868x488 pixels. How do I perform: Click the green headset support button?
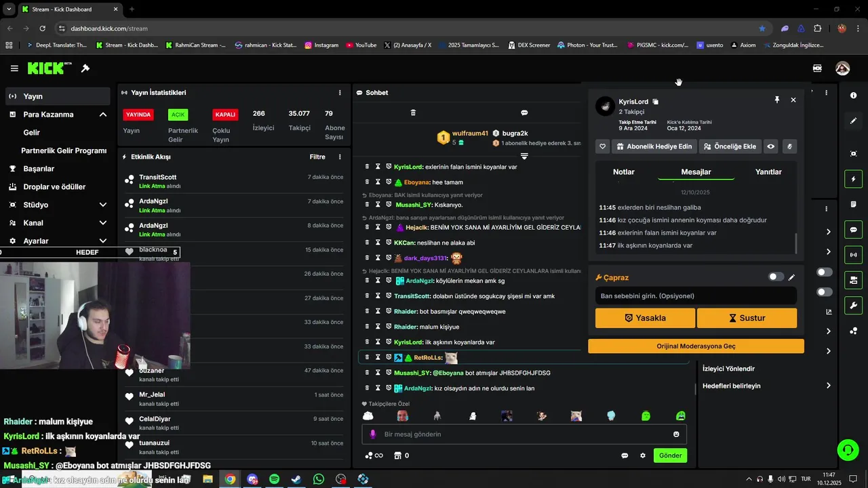point(847,449)
